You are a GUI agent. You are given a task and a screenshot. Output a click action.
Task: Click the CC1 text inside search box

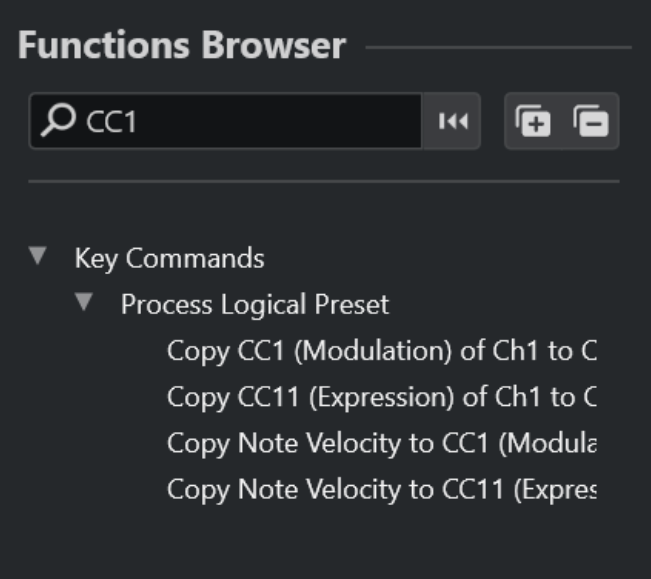pos(111,122)
